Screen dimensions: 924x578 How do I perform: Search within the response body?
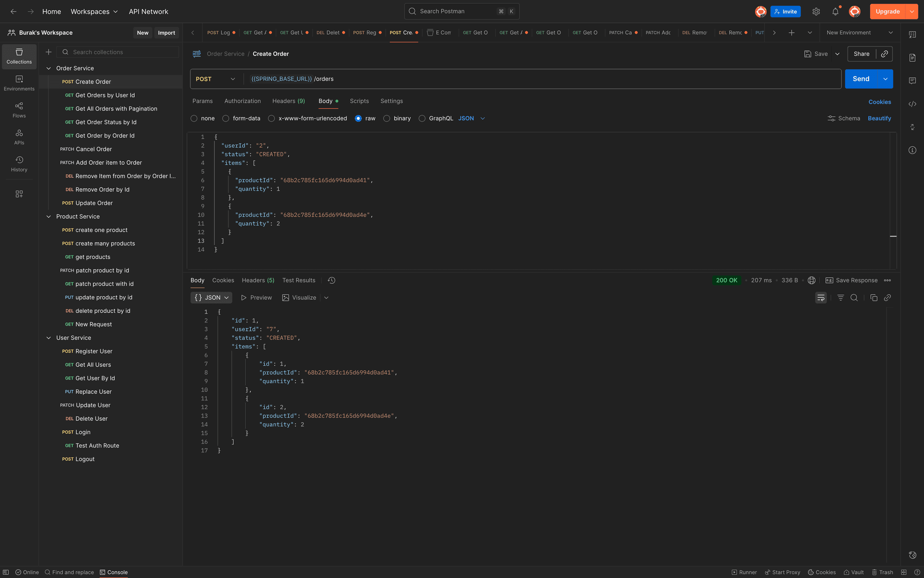tap(854, 297)
